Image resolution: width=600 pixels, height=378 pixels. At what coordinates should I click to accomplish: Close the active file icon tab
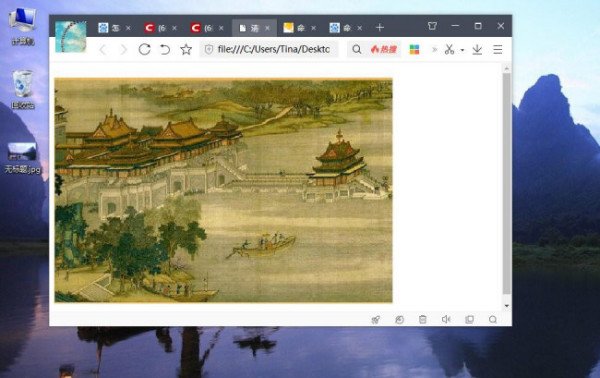click(267, 28)
